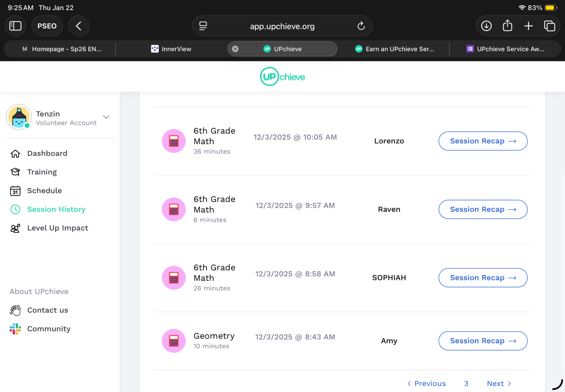Click the student name Lorenzo
This screenshot has width=565, height=392.
pyautogui.click(x=389, y=141)
